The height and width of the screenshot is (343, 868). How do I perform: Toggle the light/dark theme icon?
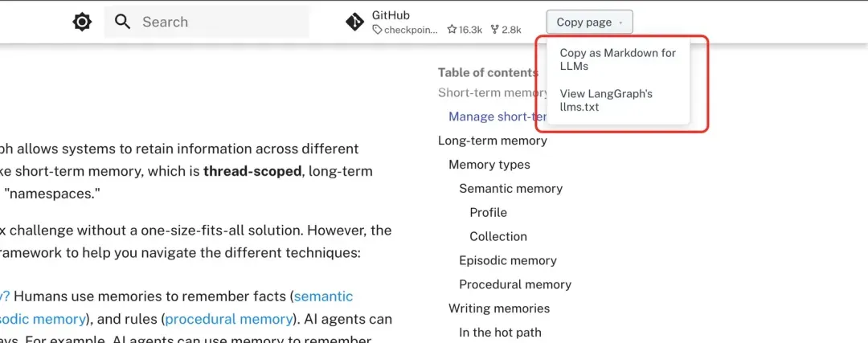82,22
